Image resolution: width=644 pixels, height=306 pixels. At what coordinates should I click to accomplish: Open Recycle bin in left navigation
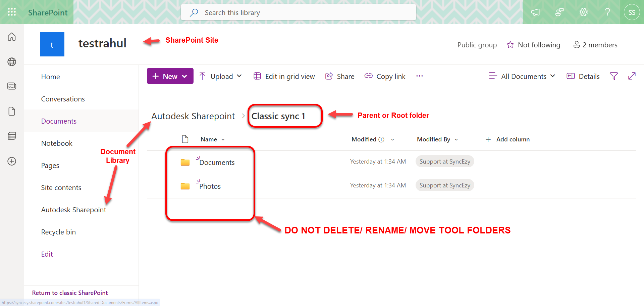click(x=58, y=232)
